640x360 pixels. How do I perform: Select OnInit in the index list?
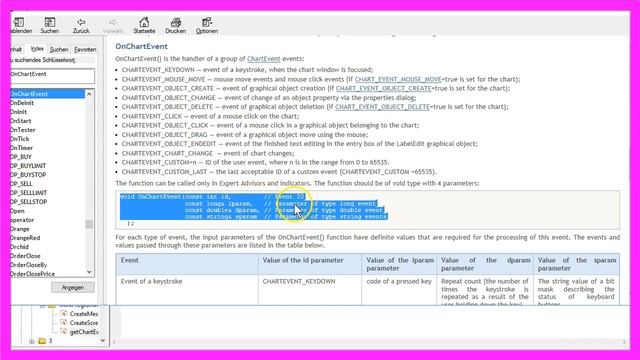(19, 112)
